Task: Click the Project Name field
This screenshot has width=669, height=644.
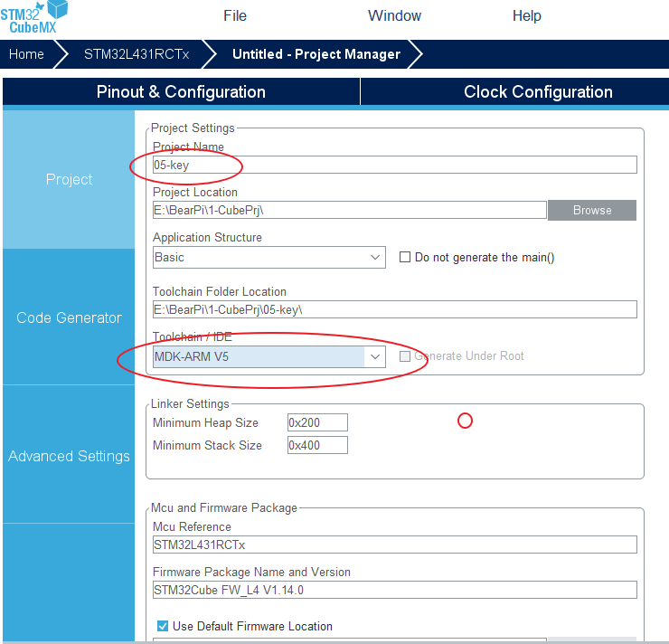Action: click(x=395, y=165)
